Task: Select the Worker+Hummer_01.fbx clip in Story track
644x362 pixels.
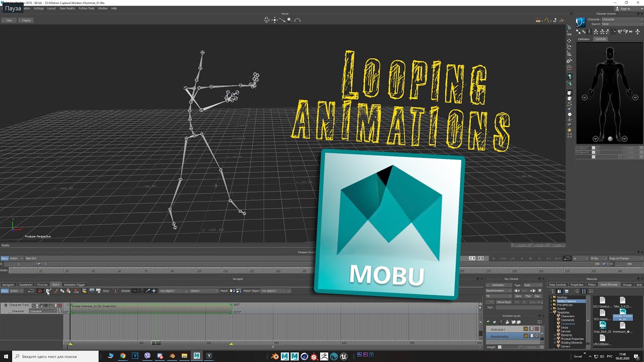Action: [x=151, y=308]
